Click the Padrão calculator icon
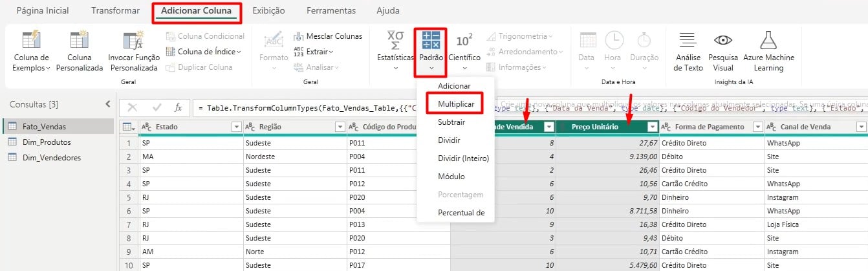The image size is (868, 271). (431, 40)
